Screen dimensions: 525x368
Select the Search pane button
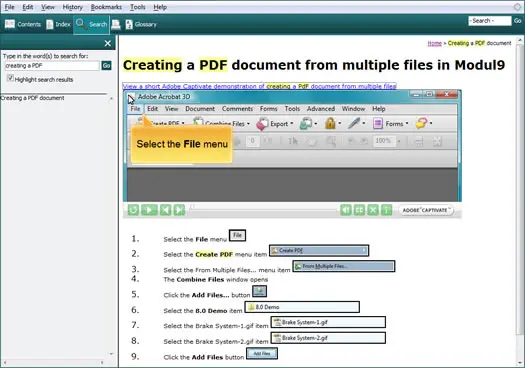[x=91, y=24]
